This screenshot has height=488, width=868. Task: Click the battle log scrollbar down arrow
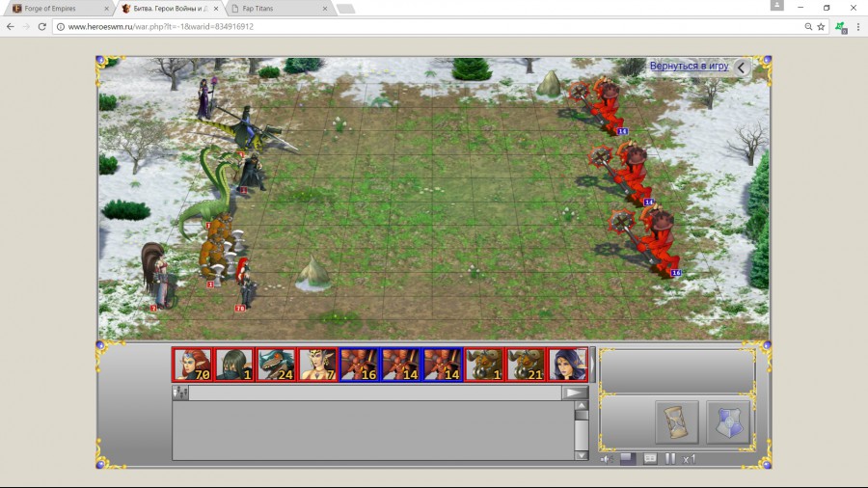582,455
